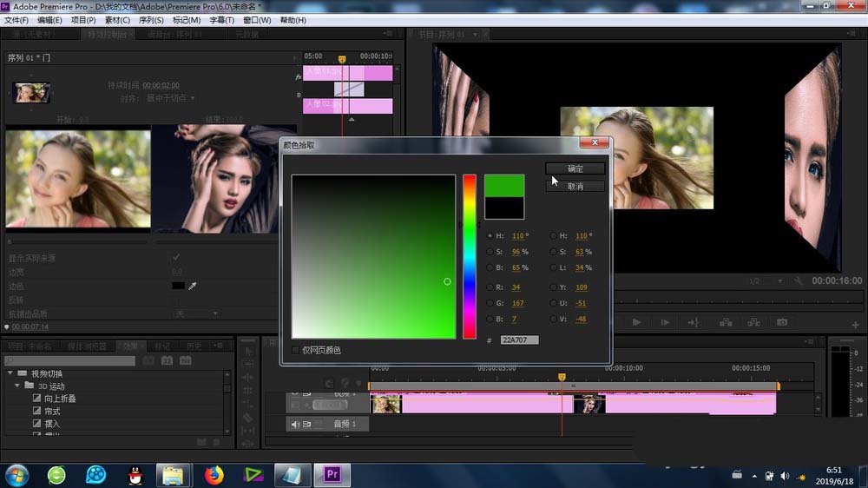Open Firefox from the taskbar

click(x=214, y=474)
